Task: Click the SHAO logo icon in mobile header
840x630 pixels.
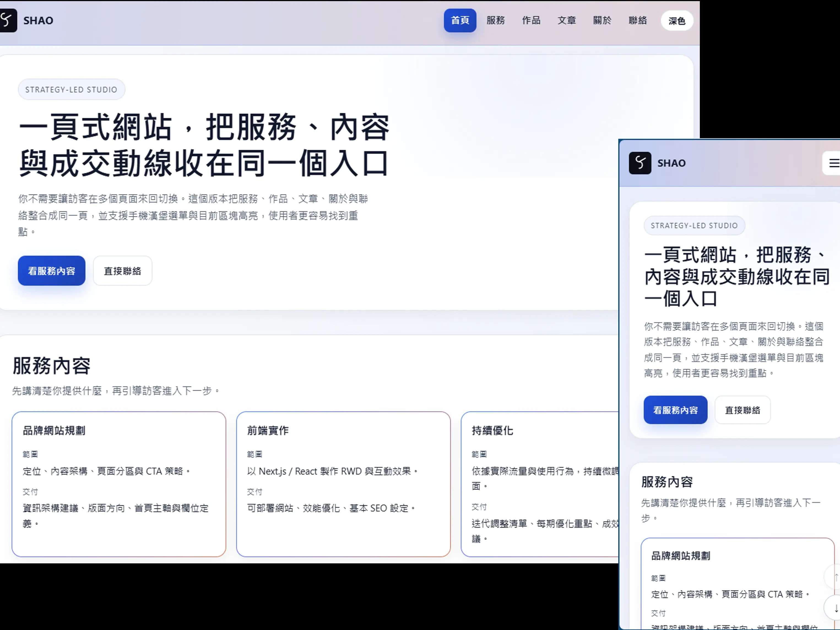Action: pos(640,163)
